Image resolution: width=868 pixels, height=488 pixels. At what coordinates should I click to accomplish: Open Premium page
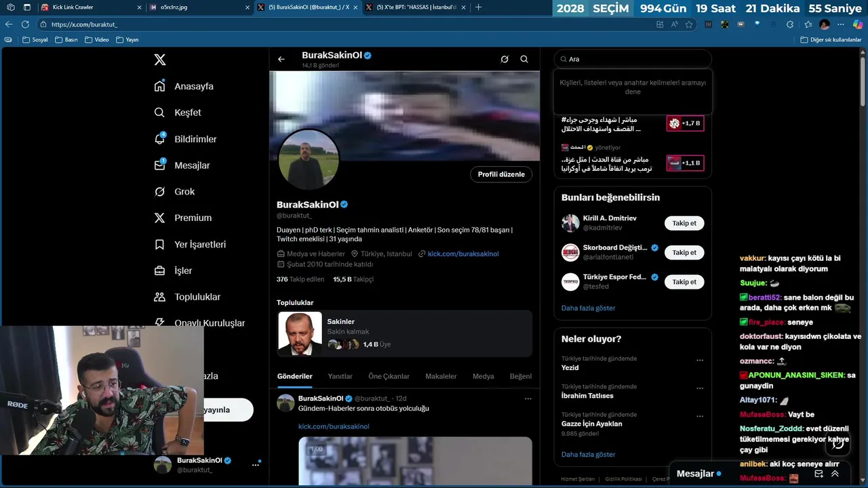point(182,218)
